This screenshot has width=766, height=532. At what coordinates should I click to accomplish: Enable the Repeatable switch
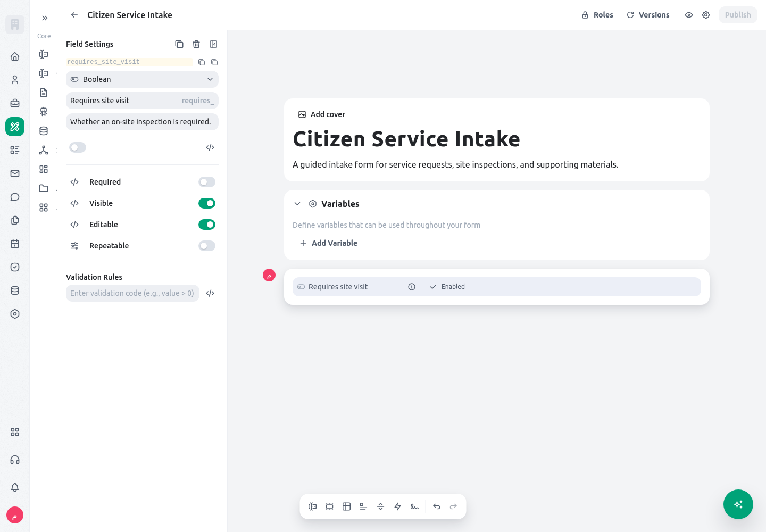pos(207,246)
